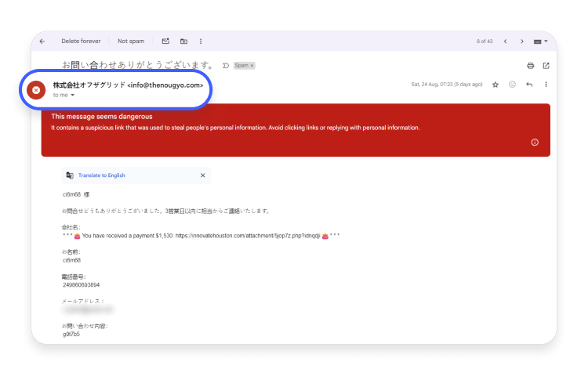Click the translate icon in the bar
Viewport: 588px width, 376px height.
[x=70, y=175]
